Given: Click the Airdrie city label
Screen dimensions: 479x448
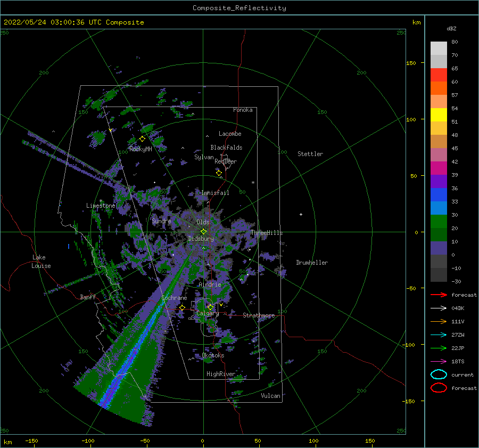Looking at the screenshot, I should (210, 284).
